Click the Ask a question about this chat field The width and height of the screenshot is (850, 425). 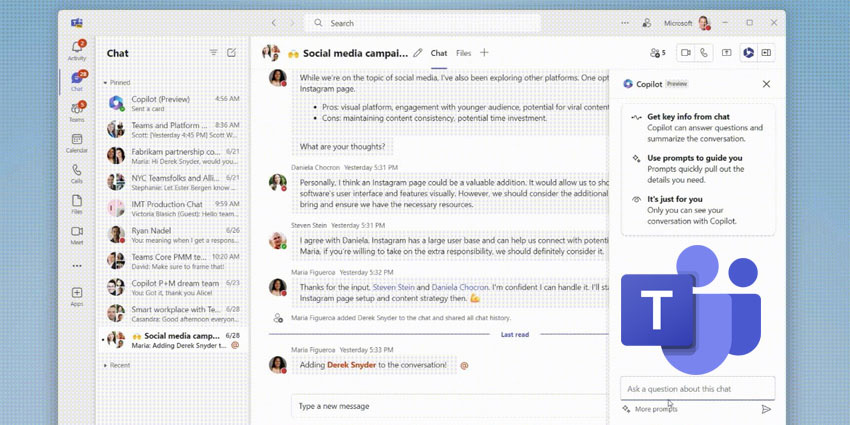699,388
